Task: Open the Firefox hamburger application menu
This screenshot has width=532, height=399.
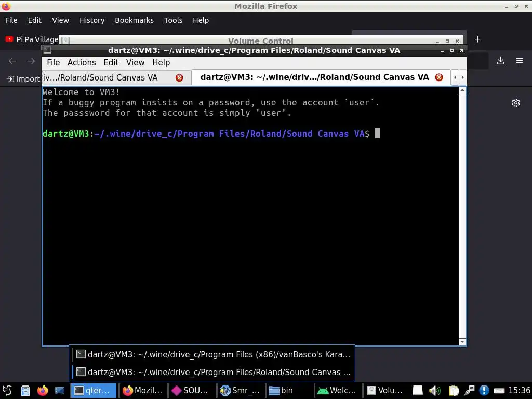Action: 520,61
